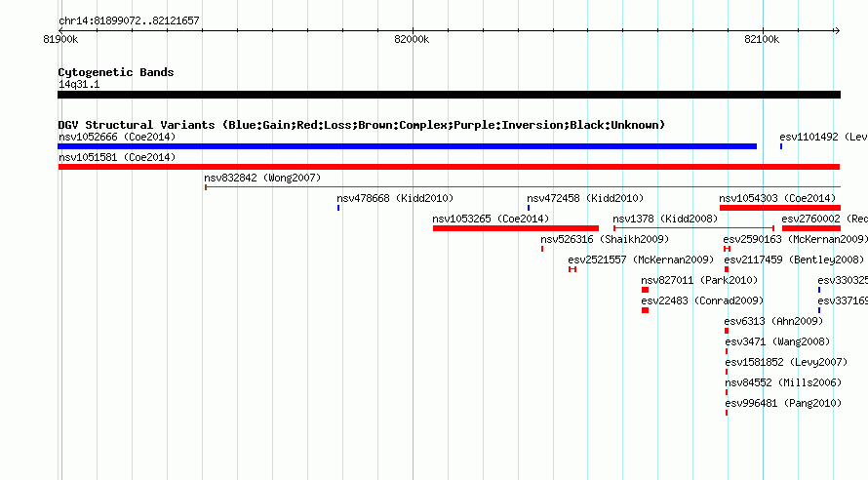Open the nsv832842 (Wong2007) variant label
Image resolution: width=868 pixels, height=480 pixels.
262,178
